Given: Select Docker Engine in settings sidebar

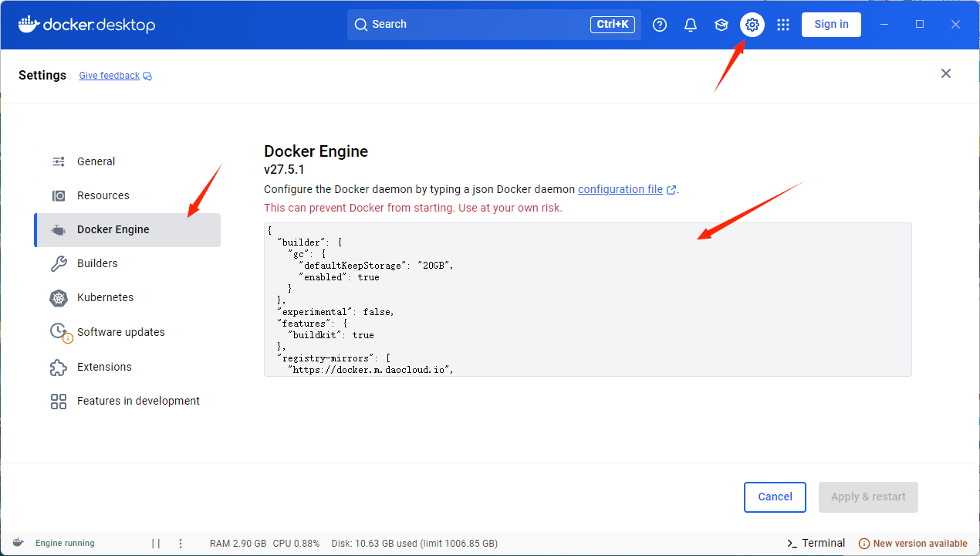Looking at the screenshot, I should [x=127, y=229].
